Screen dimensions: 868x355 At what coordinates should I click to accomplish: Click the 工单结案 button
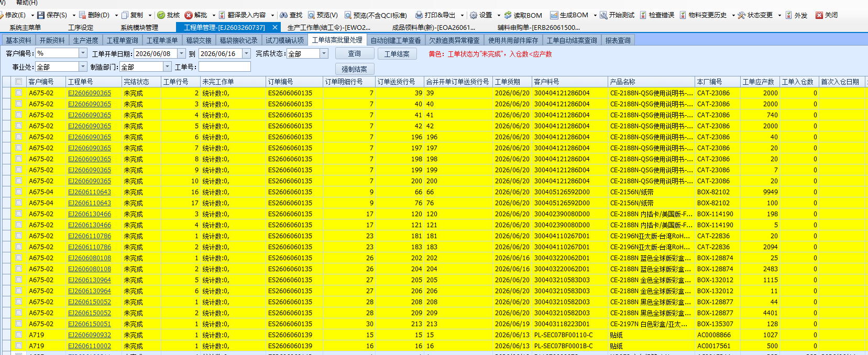click(397, 54)
